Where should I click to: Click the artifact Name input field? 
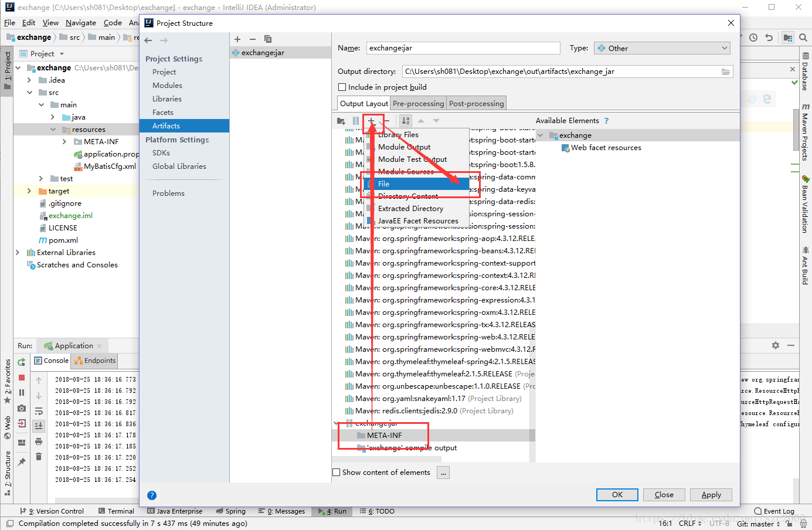click(x=463, y=48)
